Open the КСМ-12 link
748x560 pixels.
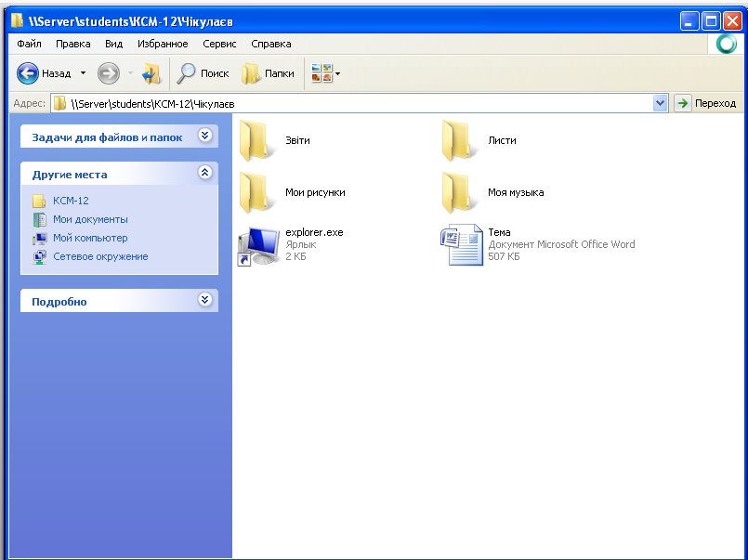(x=71, y=201)
